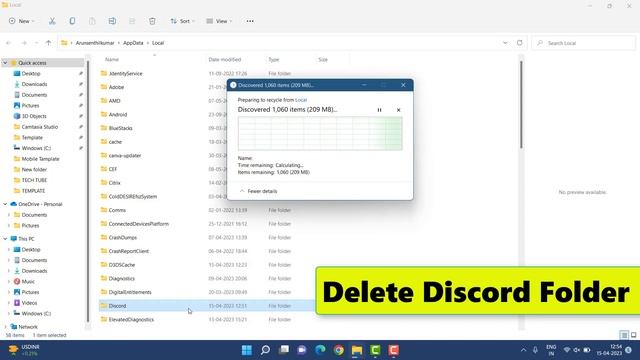Open the See more ellipsis menu
Screen dimensions: 640x360
pos(250,21)
